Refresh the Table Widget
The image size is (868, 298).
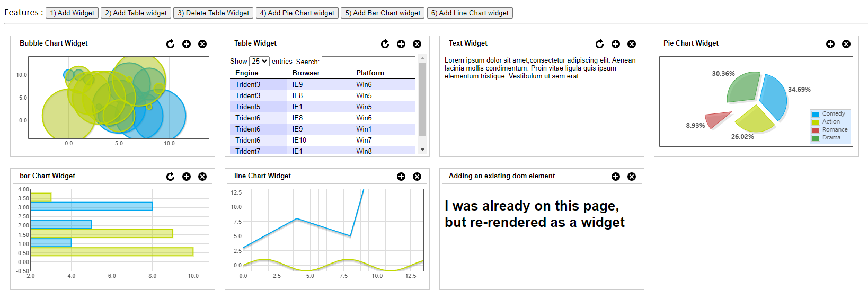385,44
